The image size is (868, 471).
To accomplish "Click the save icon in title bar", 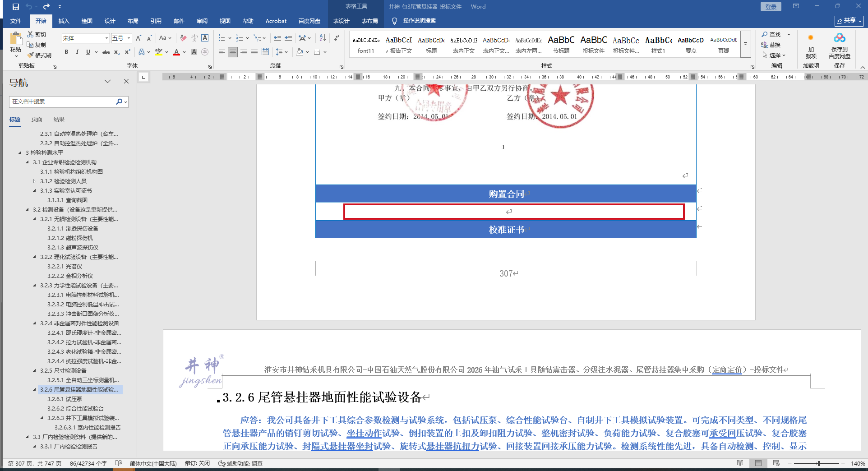I will click(x=16, y=7).
